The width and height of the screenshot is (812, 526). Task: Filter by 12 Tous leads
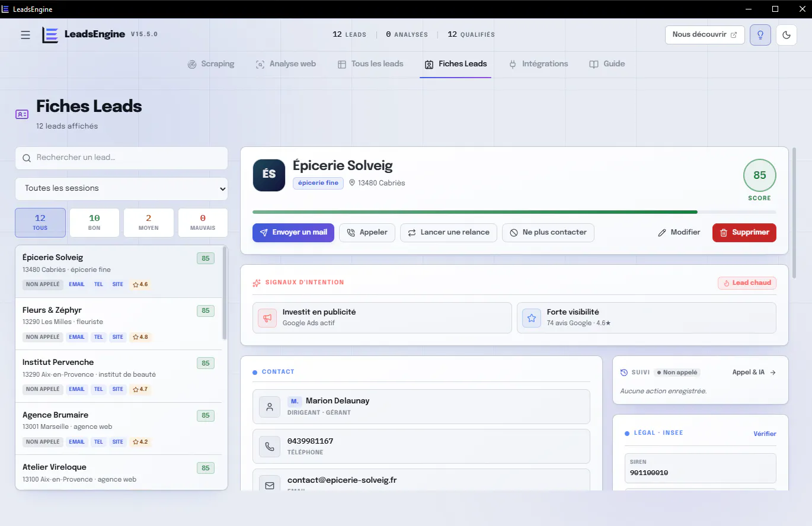click(x=40, y=223)
